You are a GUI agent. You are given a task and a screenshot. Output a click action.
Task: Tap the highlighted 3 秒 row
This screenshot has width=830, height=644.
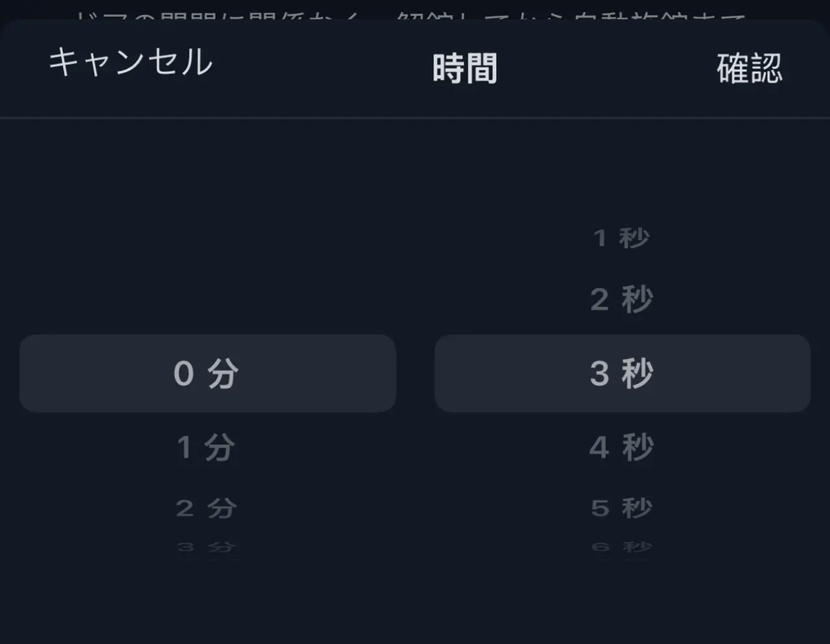[621, 374]
